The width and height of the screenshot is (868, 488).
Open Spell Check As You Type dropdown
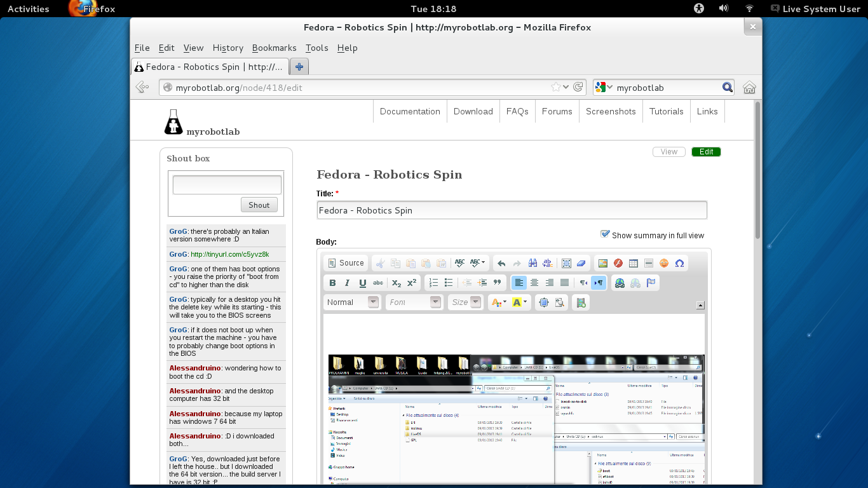pos(478,263)
